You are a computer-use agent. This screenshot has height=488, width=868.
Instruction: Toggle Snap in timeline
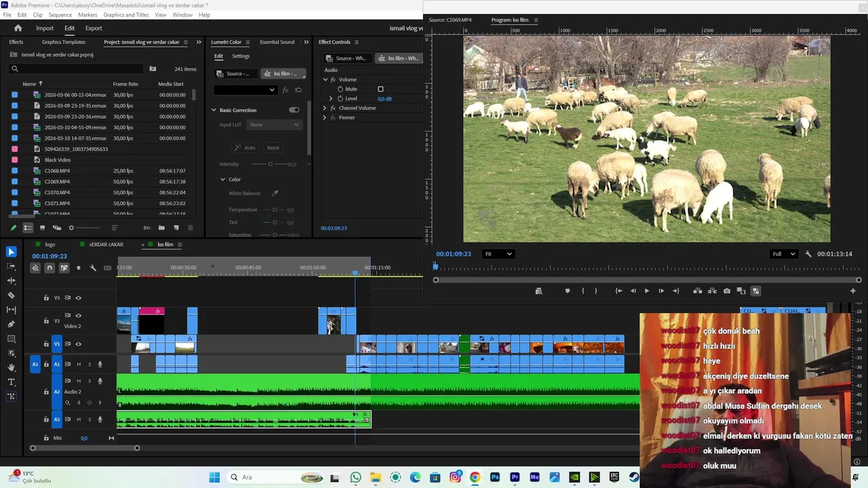pos(50,268)
